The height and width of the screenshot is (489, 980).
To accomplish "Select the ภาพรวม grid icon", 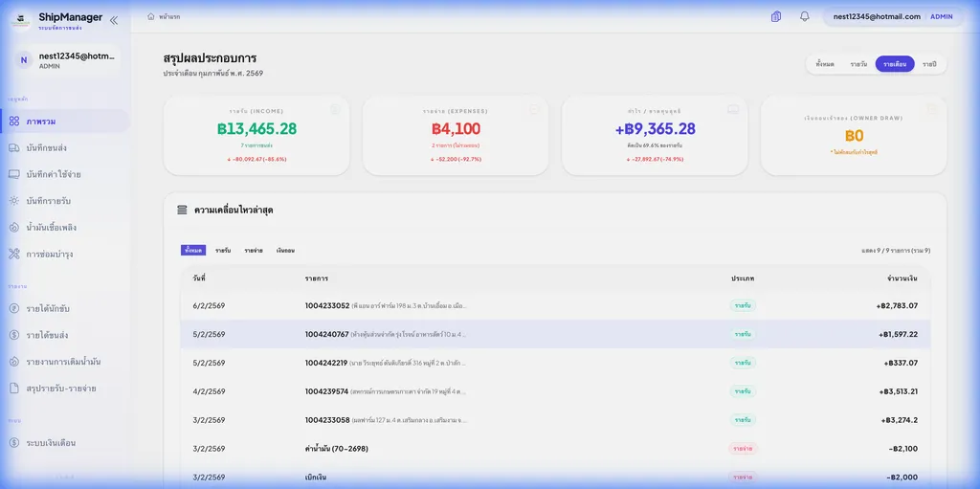I will click(14, 122).
